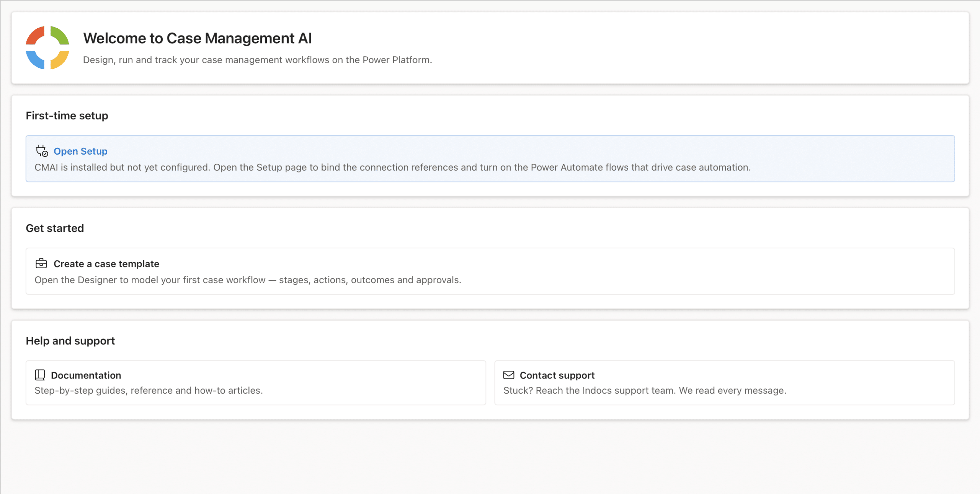The height and width of the screenshot is (494, 980).
Task: Click the Welcome to Case Management AI title
Action: click(198, 38)
